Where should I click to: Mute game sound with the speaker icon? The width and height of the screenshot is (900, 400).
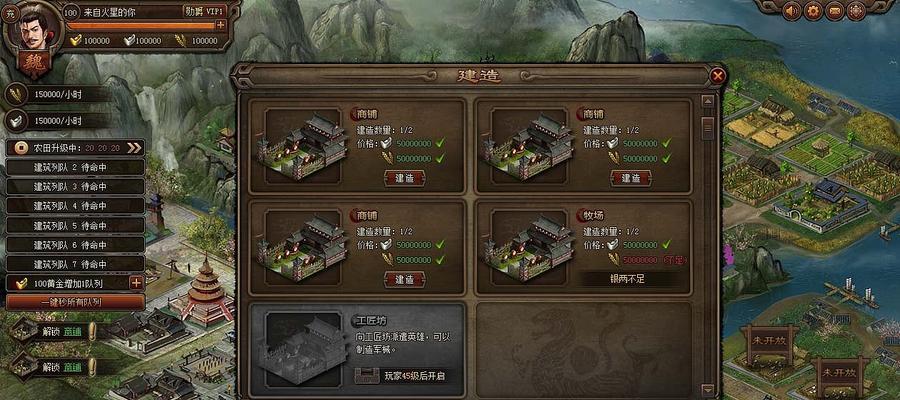click(x=792, y=10)
